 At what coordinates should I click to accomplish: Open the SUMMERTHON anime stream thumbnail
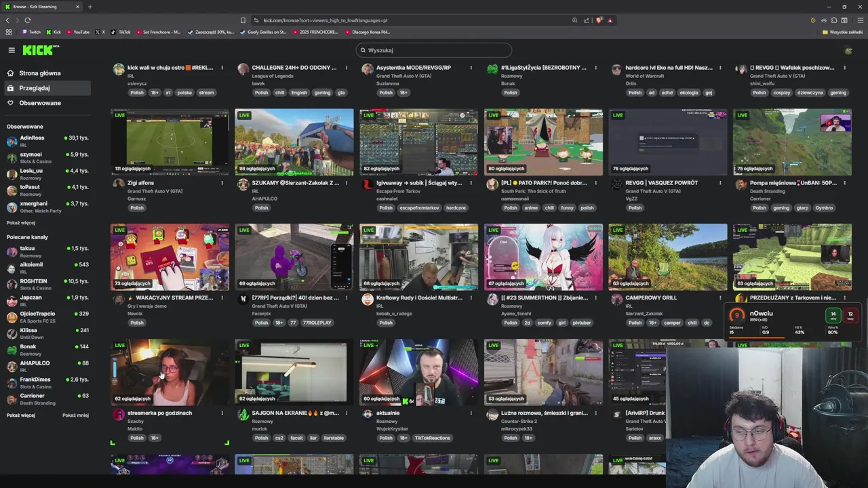(x=543, y=257)
